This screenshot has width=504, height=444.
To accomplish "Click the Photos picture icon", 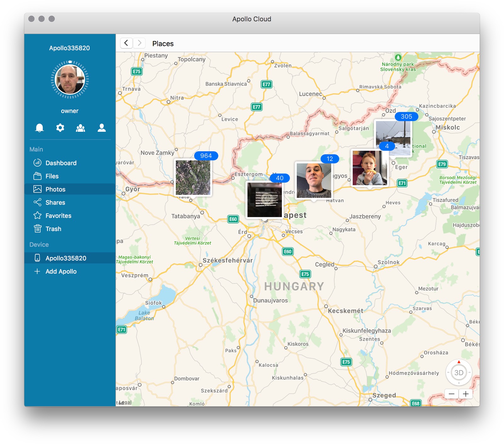I will [37, 189].
